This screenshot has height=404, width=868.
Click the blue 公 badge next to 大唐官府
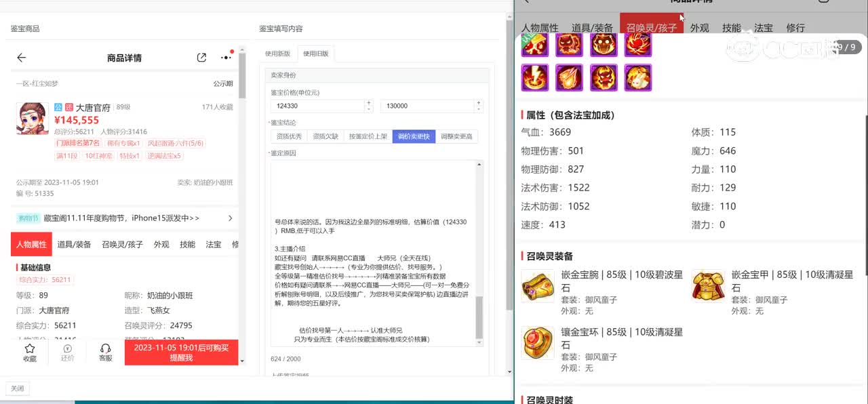(58, 107)
